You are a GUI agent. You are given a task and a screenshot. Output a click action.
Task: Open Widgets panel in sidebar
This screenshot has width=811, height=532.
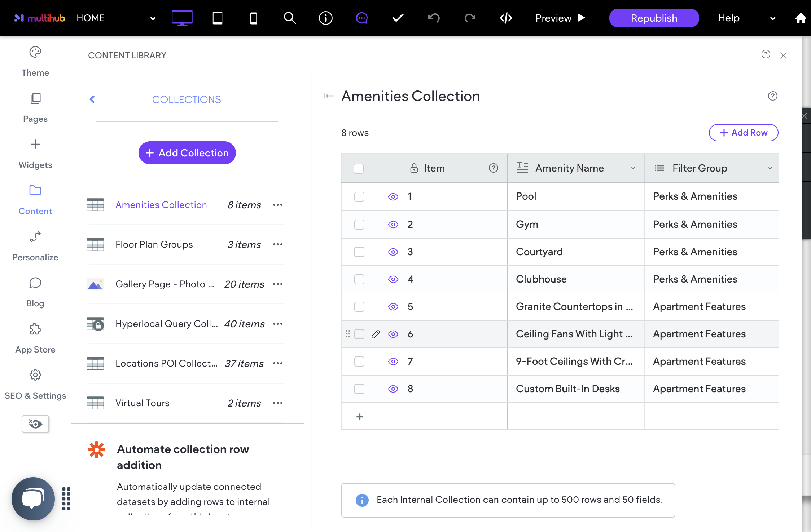click(x=35, y=154)
